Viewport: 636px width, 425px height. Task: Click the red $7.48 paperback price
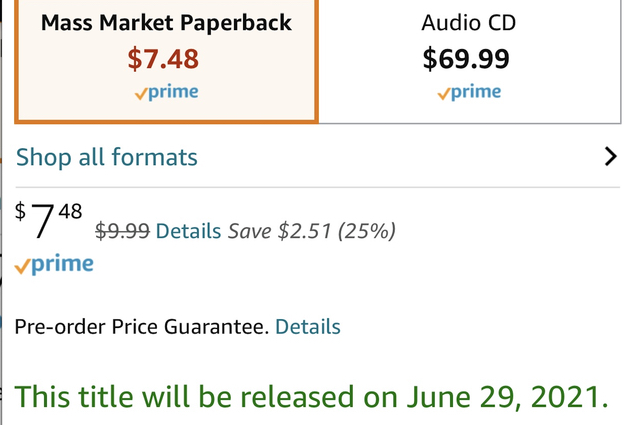tap(164, 59)
